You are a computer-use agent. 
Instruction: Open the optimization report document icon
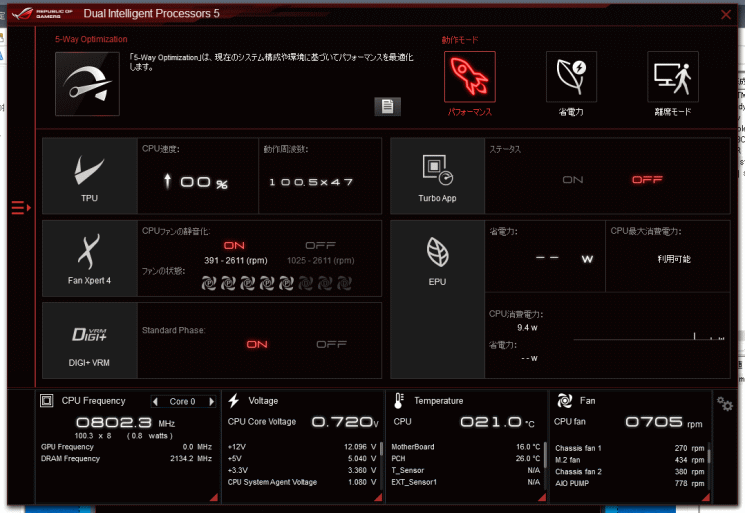(387, 106)
